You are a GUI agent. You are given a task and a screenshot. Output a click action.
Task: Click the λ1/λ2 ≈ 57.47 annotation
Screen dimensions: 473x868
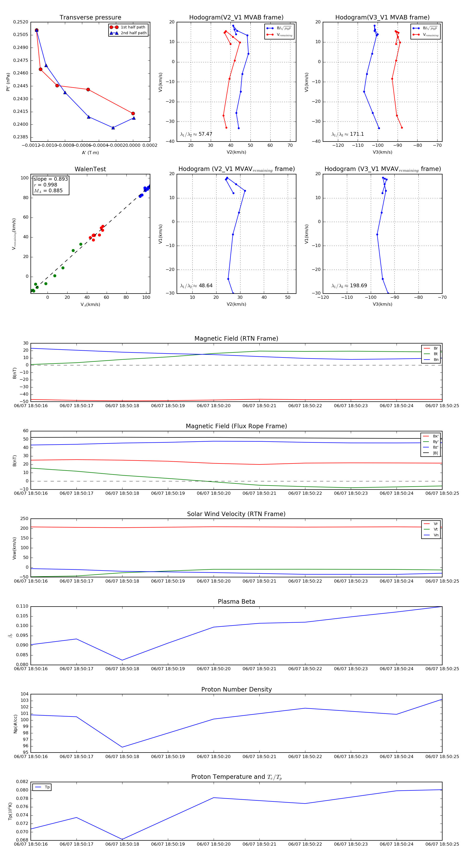click(196, 134)
